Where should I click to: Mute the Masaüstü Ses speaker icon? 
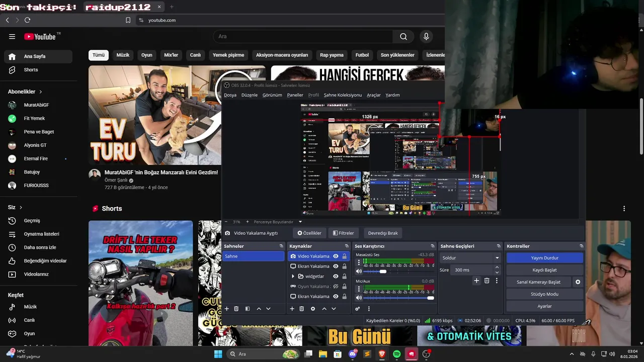pyautogui.click(x=359, y=271)
